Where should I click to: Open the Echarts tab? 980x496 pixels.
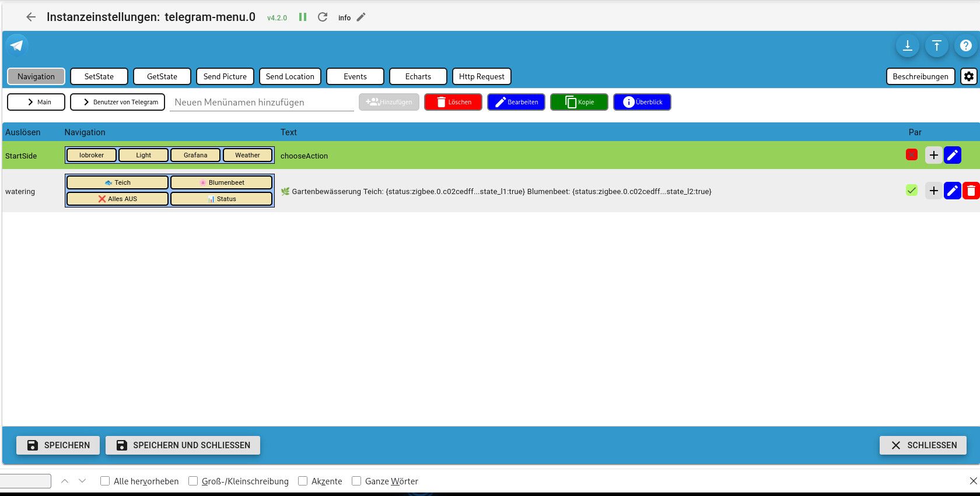pyautogui.click(x=418, y=76)
